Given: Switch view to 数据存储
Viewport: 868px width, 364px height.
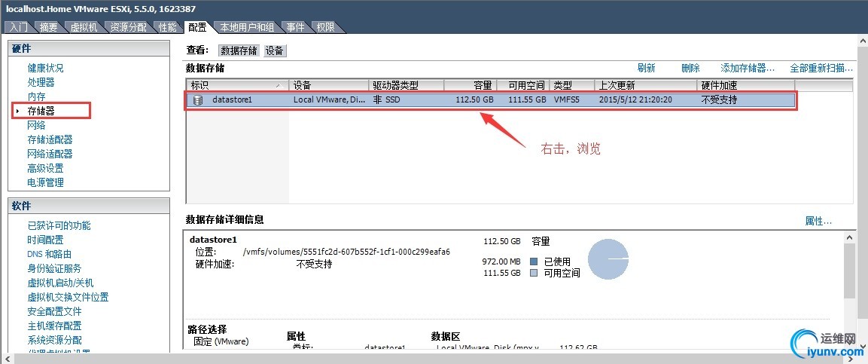Looking at the screenshot, I should (x=239, y=50).
